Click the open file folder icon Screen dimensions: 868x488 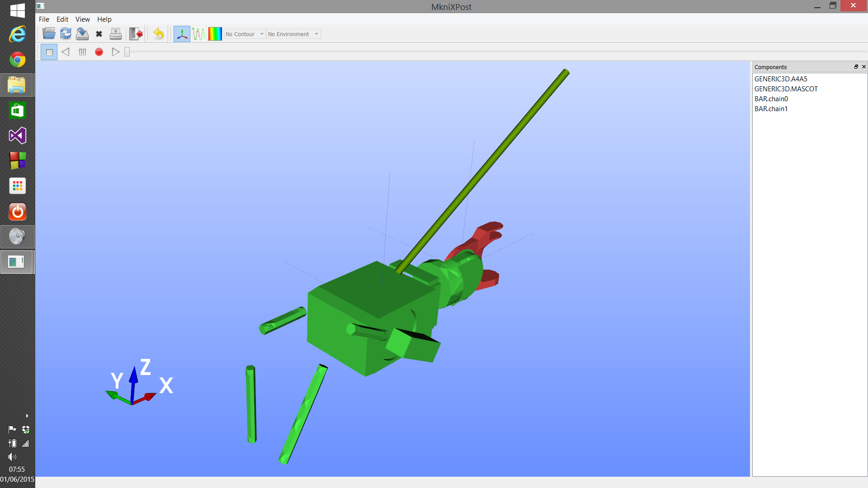click(x=49, y=34)
